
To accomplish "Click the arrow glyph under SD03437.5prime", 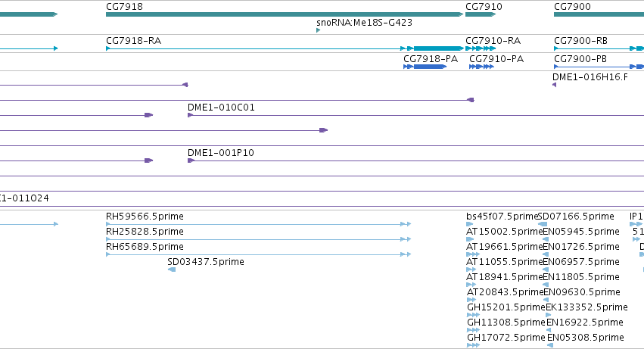I will click(x=172, y=270).
